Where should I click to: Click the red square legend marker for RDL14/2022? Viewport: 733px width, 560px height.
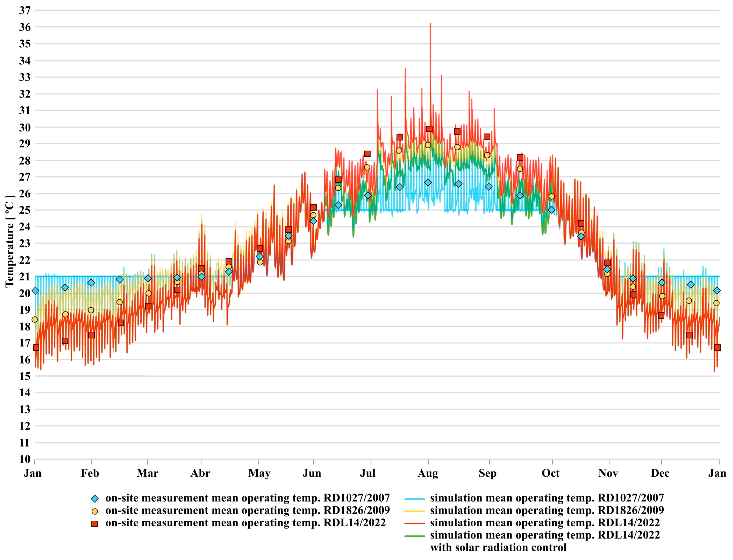click(95, 524)
